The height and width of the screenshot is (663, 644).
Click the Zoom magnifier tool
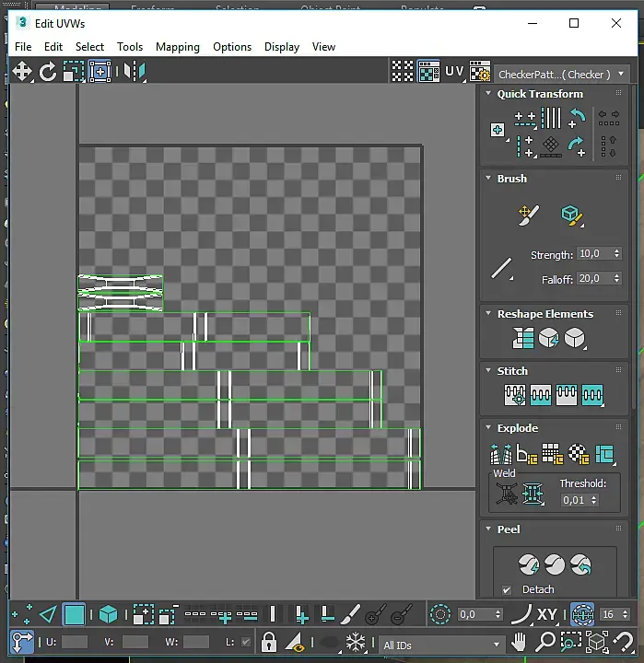coord(544,642)
